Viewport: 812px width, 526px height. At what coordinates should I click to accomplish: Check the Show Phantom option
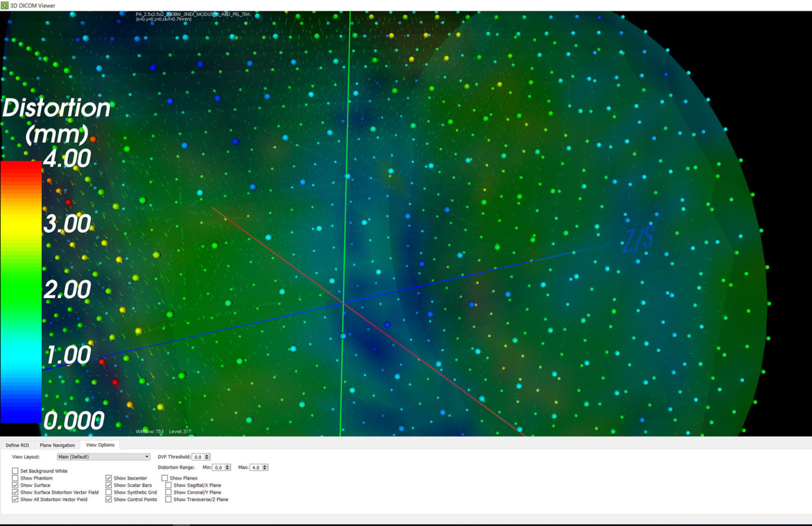15,478
